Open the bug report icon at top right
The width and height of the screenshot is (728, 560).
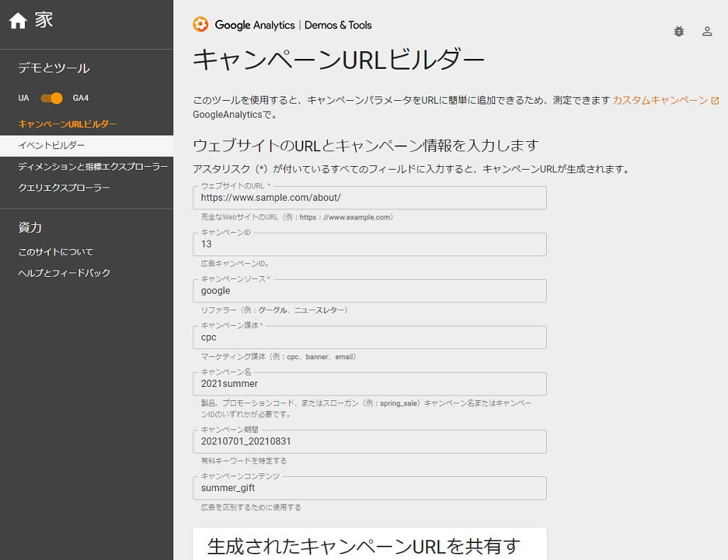(679, 33)
